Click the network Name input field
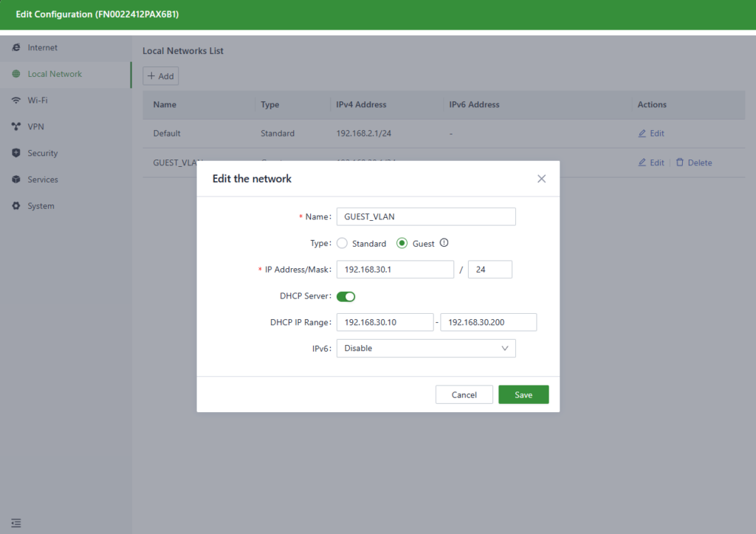This screenshot has height=534, width=756. (425, 217)
